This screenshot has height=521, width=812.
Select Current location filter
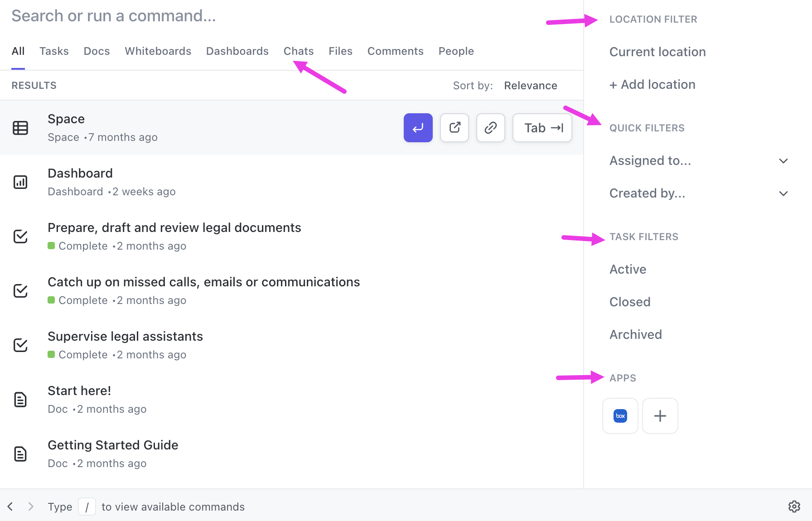click(x=657, y=52)
